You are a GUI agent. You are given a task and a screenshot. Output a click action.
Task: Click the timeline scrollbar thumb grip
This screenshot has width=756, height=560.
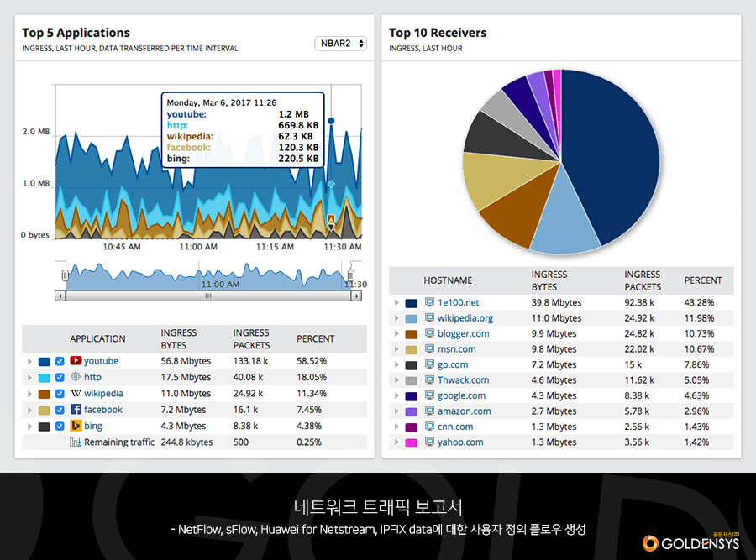click(x=207, y=296)
